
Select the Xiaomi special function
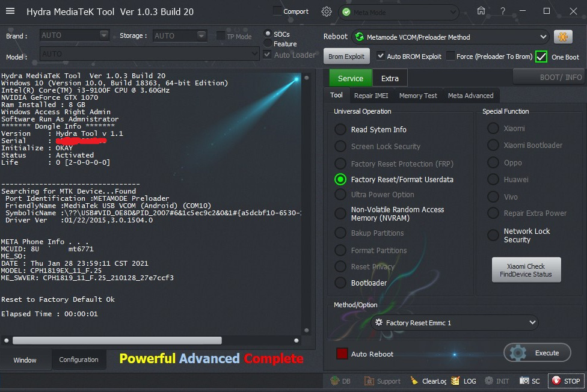(493, 128)
